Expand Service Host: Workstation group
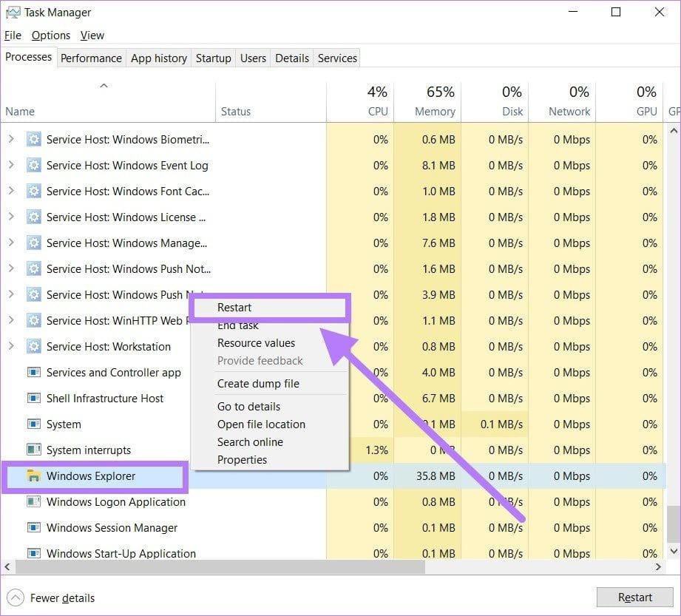The height and width of the screenshot is (616, 681). [x=11, y=346]
